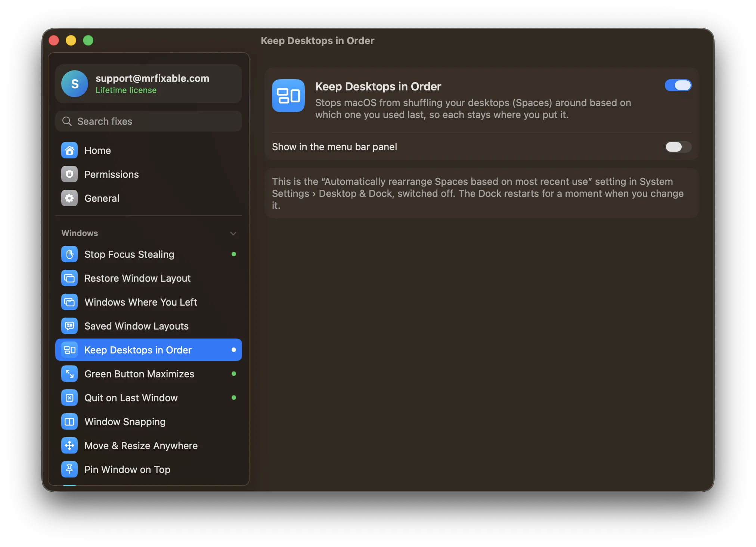Click the Move & Resize Anywhere icon
This screenshot has height=547, width=756.
click(x=69, y=446)
